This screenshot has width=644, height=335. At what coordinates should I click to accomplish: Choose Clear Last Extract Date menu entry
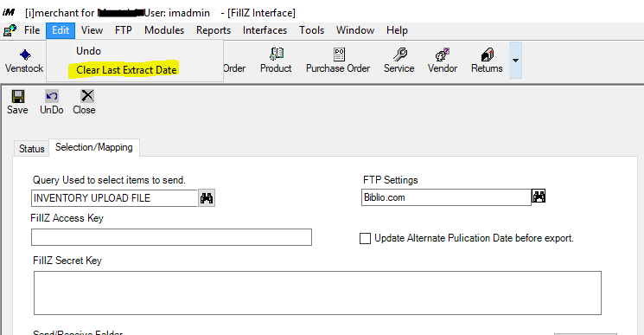coord(126,70)
